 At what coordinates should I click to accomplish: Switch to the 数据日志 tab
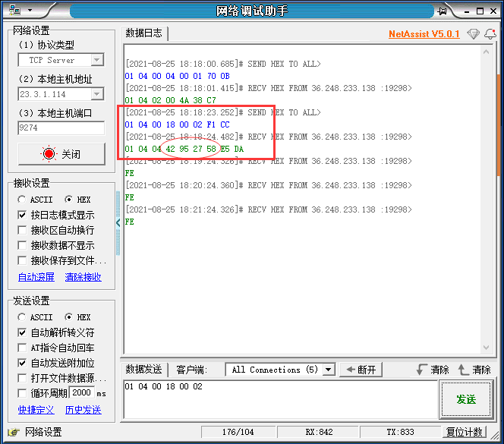tap(143, 33)
